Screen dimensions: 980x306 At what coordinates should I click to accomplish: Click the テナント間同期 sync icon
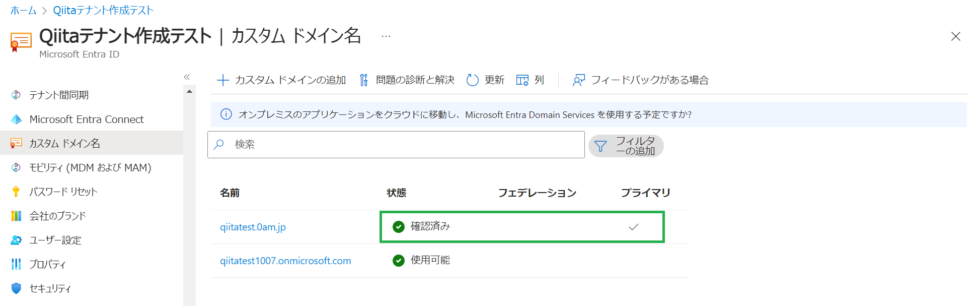pyautogui.click(x=16, y=95)
